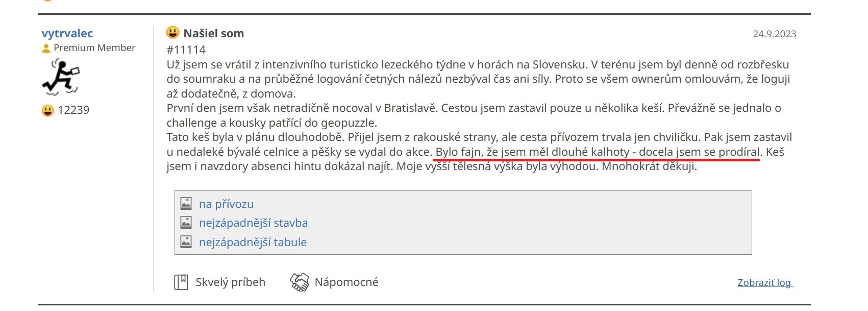Click the log date 24.9.2023
868x311 pixels.
pos(774,34)
